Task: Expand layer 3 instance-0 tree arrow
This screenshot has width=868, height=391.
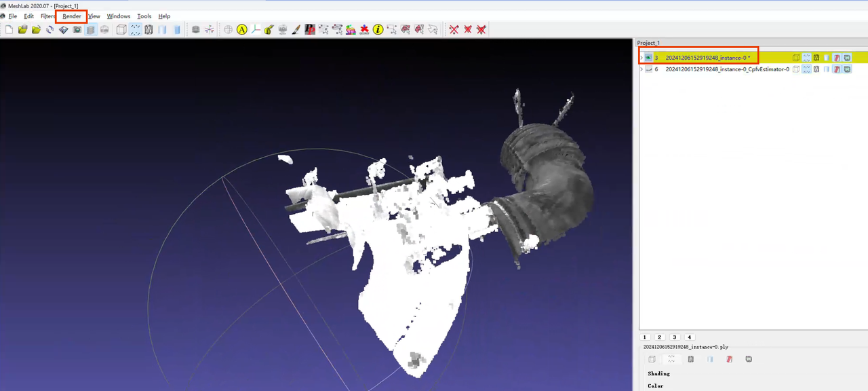Action: tap(642, 58)
